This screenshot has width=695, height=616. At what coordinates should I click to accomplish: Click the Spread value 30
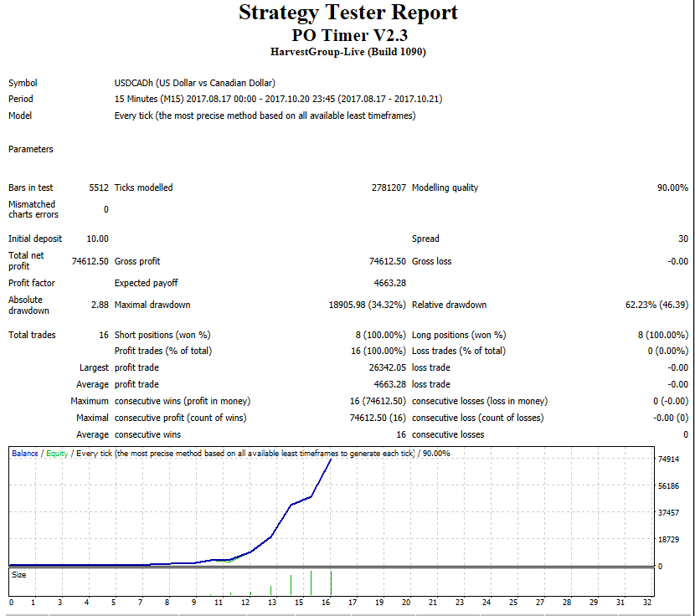(683, 239)
